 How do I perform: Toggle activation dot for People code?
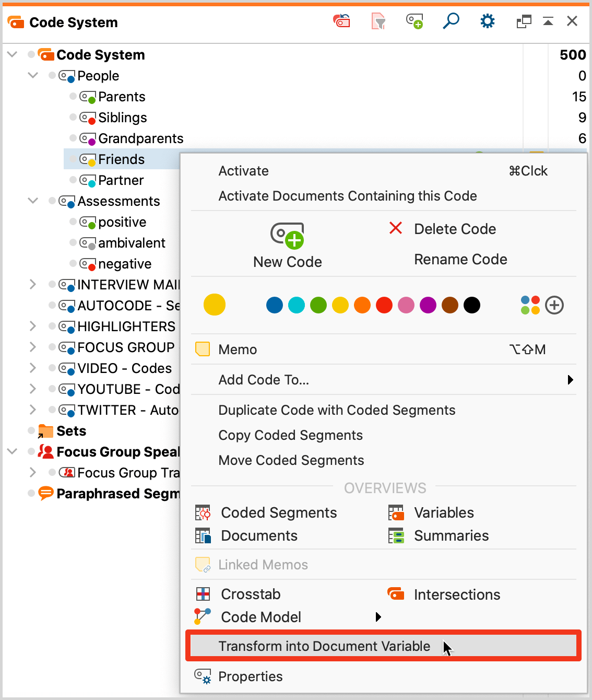(52, 75)
